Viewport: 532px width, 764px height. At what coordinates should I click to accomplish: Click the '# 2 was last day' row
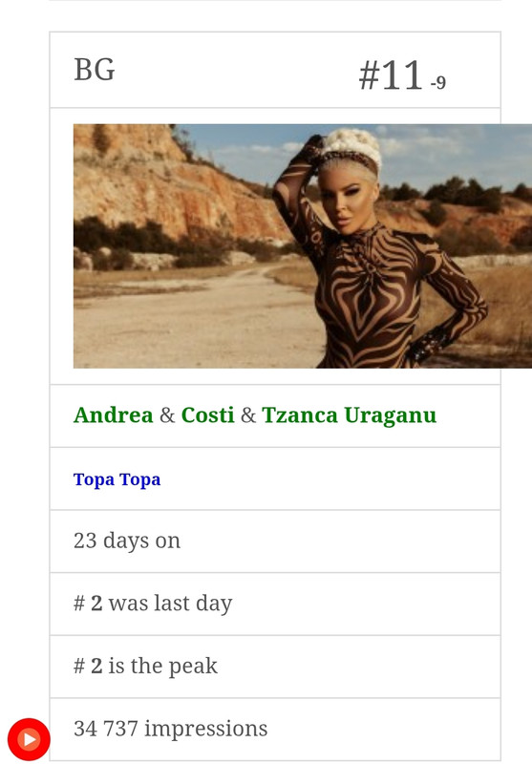pyautogui.click(x=275, y=604)
